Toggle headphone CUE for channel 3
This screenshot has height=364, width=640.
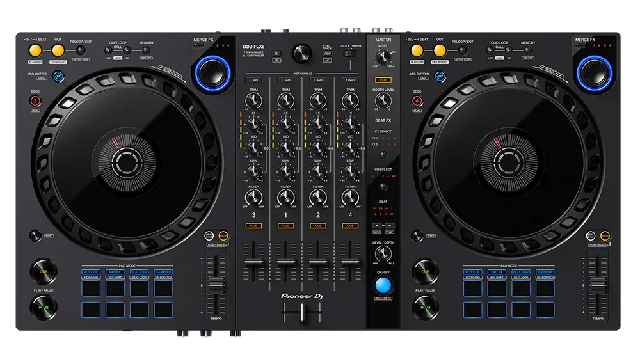[x=253, y=225]
